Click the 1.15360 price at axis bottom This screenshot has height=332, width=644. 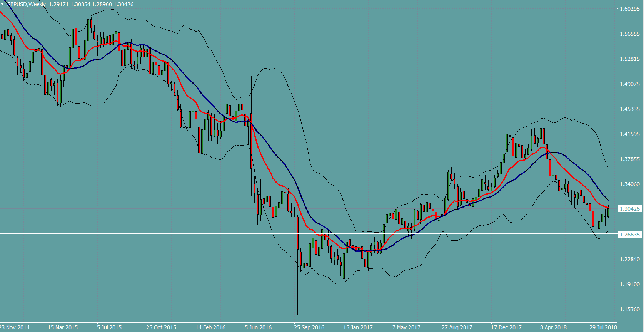[630, 309]
